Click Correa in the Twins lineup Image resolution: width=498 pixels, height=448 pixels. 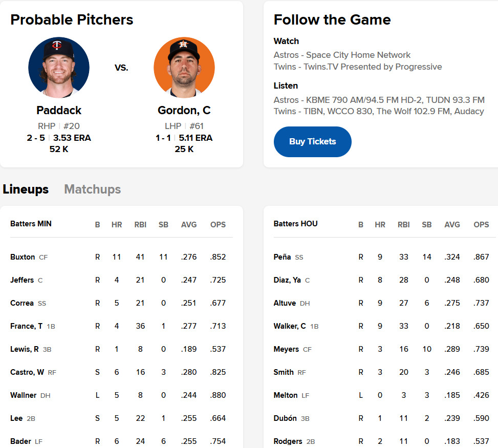tap(22, 303)
